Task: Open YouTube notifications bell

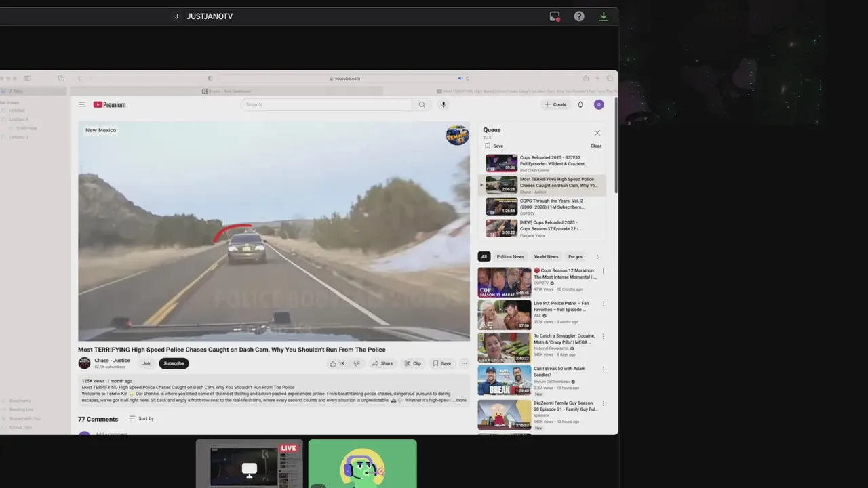Action: click(580, 104)
